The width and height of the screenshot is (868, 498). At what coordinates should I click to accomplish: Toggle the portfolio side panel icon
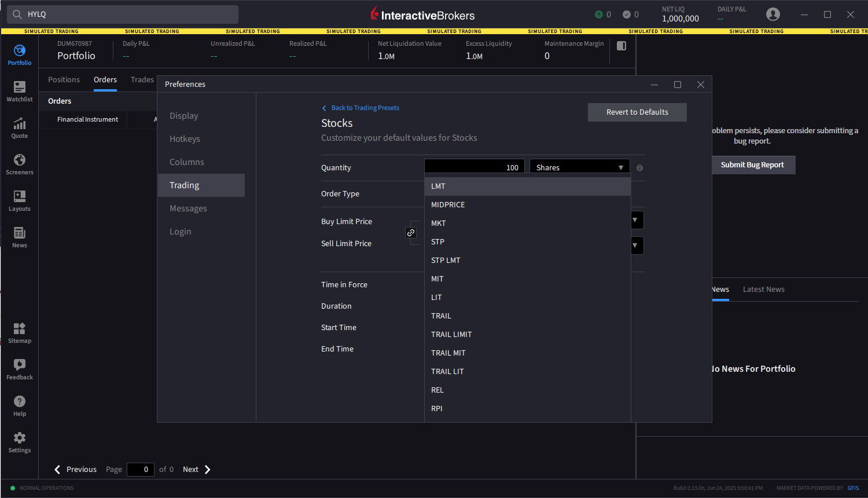pyautogui.click(x=621, y=46)
